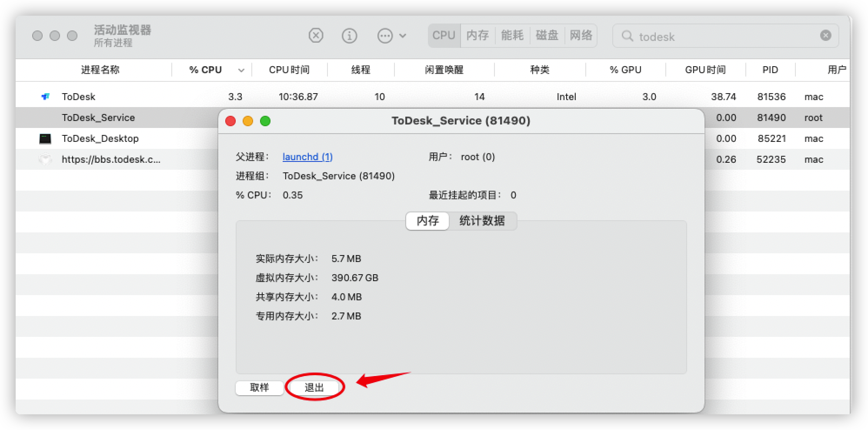Viewport: 868px width, 430px height.
Task: Clear the todesk search field text
Action: pos(825,36)
